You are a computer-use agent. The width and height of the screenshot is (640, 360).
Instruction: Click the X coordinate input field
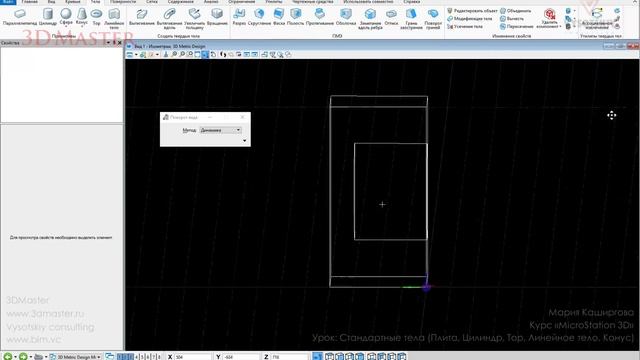tap(193, 357)
